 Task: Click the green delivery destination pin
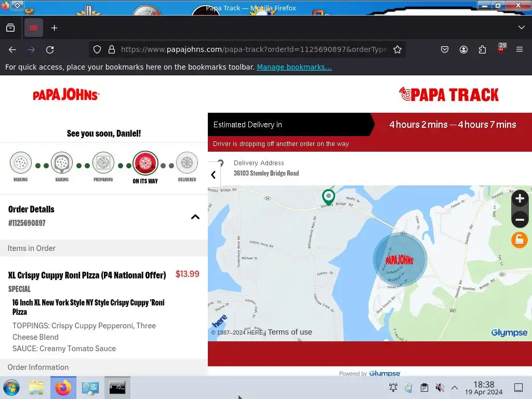(x=328, y=197)
